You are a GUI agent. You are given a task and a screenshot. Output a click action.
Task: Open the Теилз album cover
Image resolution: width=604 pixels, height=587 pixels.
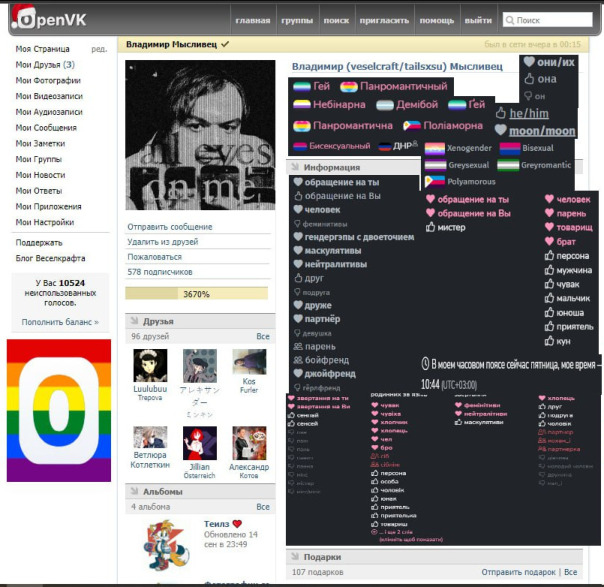[166, 545]
